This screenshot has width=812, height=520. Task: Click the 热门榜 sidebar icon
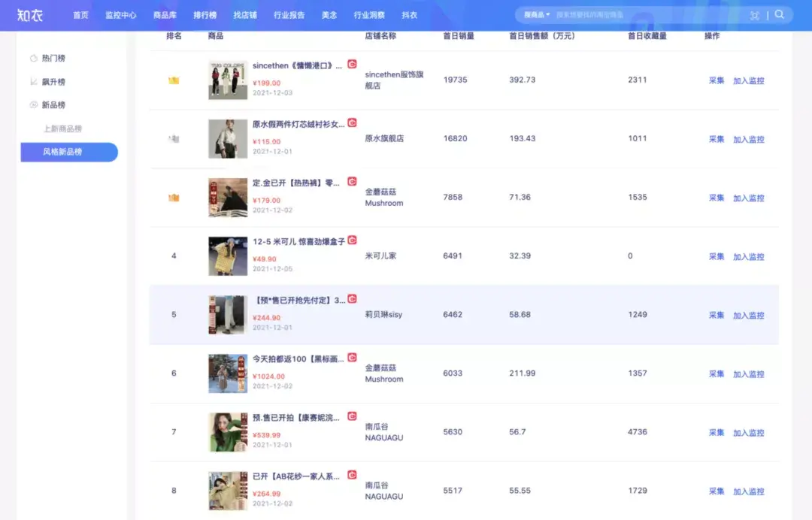[x=34, y=58]
